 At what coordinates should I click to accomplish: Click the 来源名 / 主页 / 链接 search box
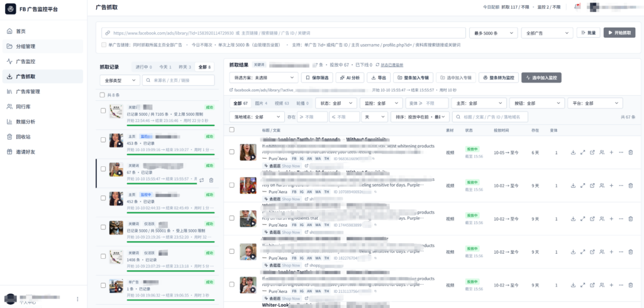(178, 80)
